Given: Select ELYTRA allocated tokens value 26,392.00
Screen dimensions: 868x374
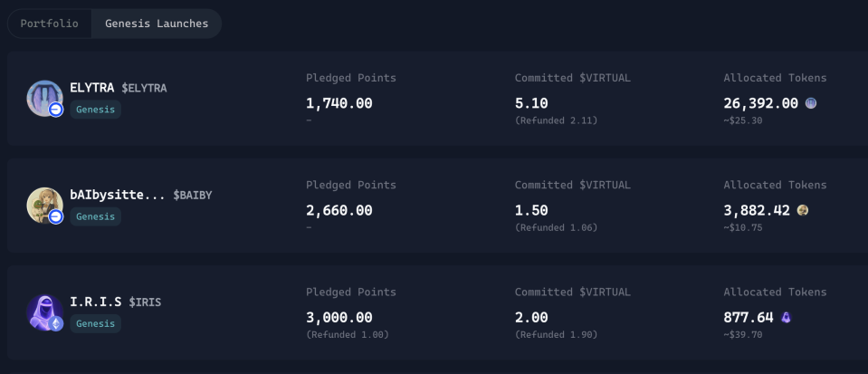Looking at the screenshot, I should (760, 103).
